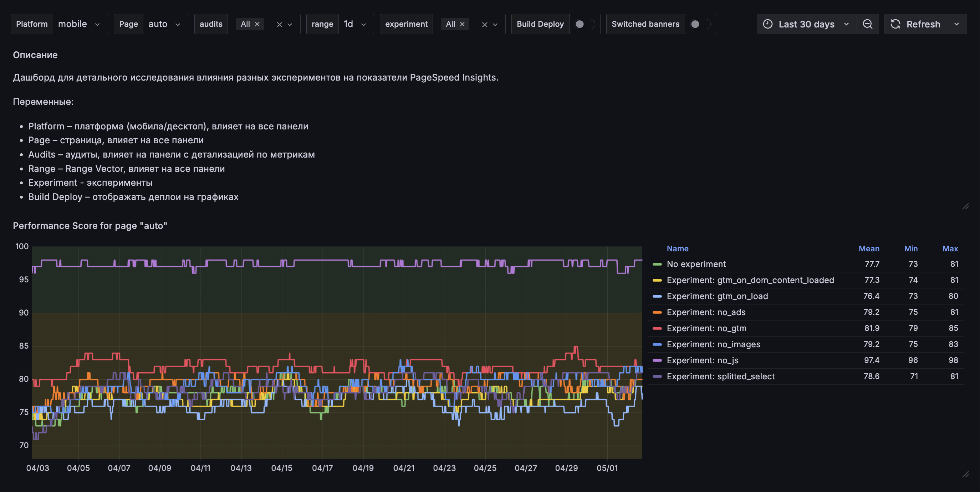Click resize handle of description panel

click(x=965, y=206)
